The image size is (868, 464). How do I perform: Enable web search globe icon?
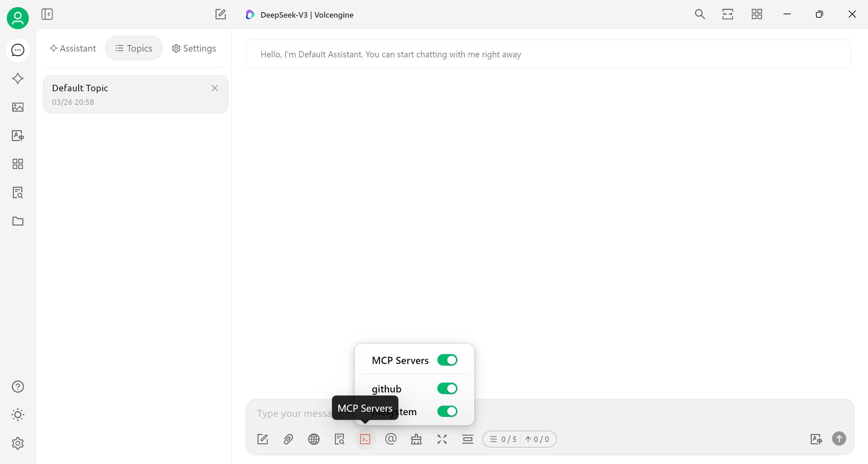(x=314, y=439)
